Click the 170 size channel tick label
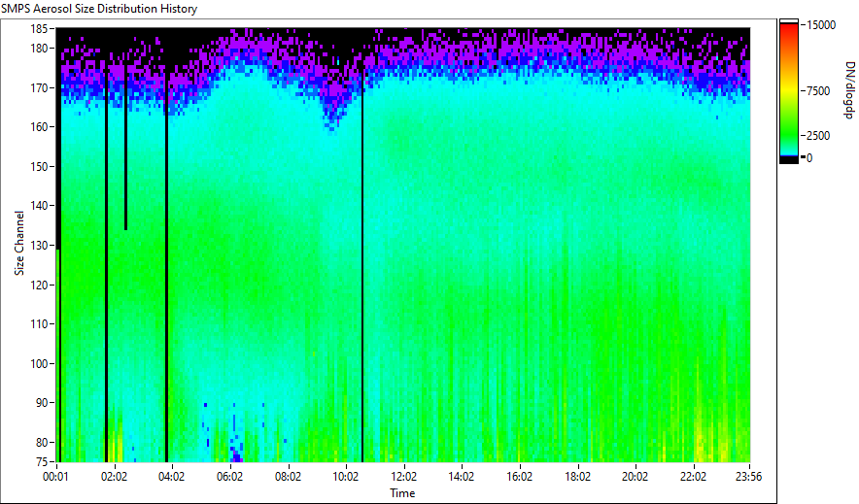859x504 pixels. (x=39, y=87)
